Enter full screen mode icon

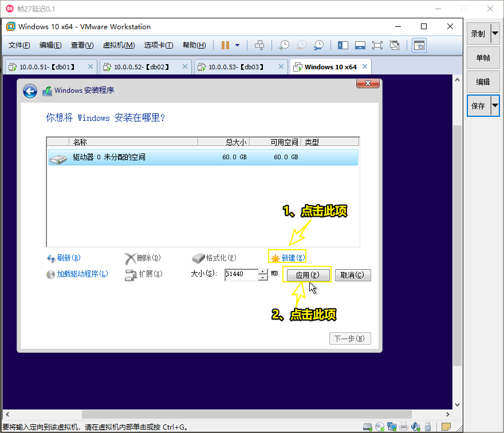377,45
